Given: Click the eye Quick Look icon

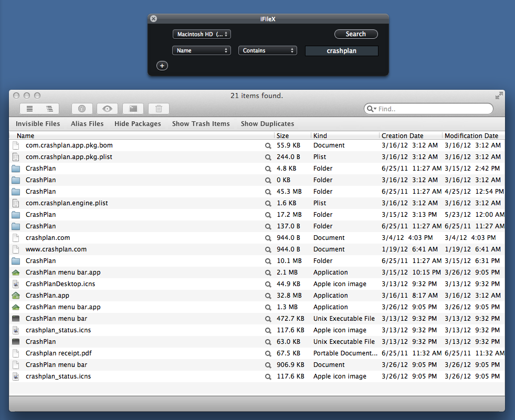Looking at the screenshot, I should (x=108, y=109).
